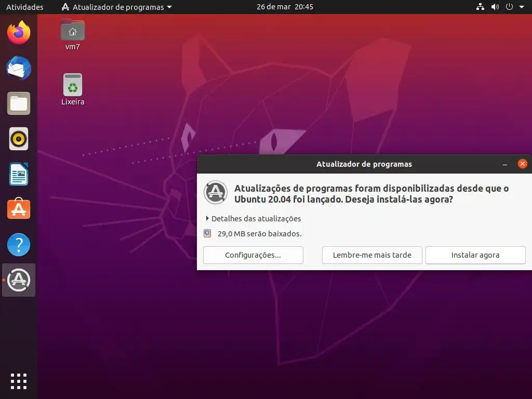Click the '29,0 MB serão baixados.' text
532x399 pixels.
tap(260, 234)
